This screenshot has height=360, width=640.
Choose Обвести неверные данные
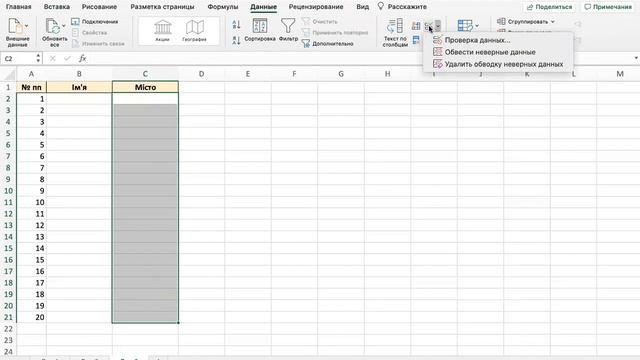[498, 52]
